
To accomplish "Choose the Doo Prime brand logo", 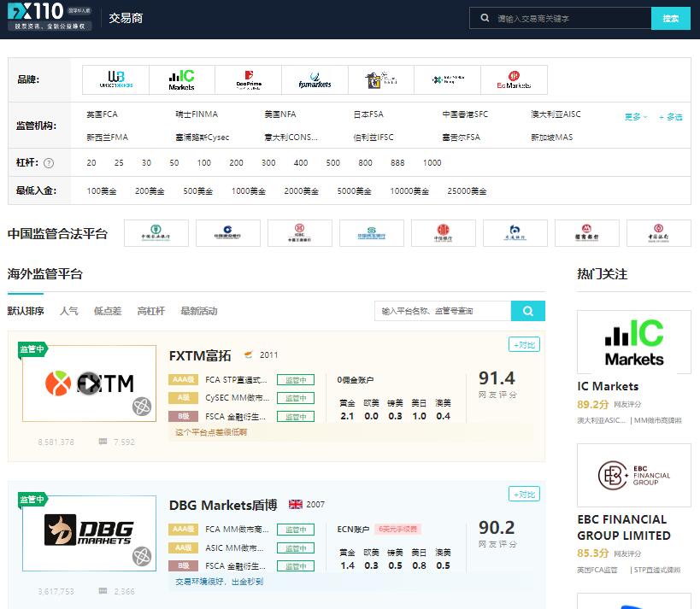I will point(248,79).
